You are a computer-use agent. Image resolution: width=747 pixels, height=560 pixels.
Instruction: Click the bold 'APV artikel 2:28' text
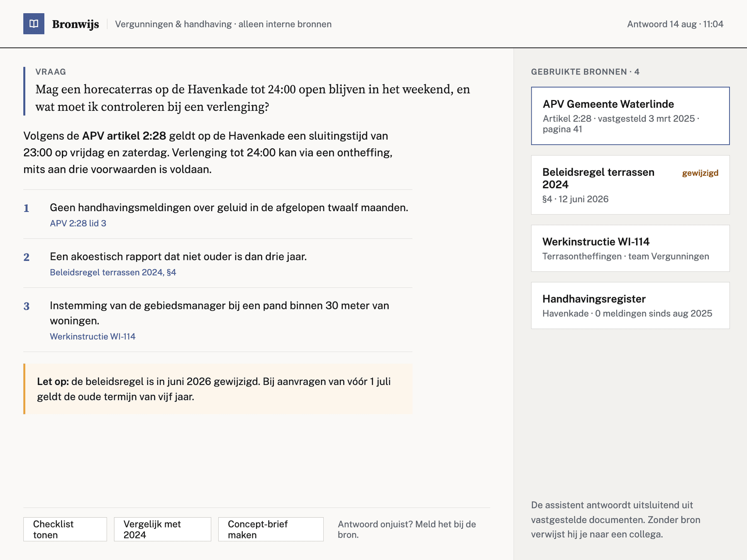click(x=124, y=136)
